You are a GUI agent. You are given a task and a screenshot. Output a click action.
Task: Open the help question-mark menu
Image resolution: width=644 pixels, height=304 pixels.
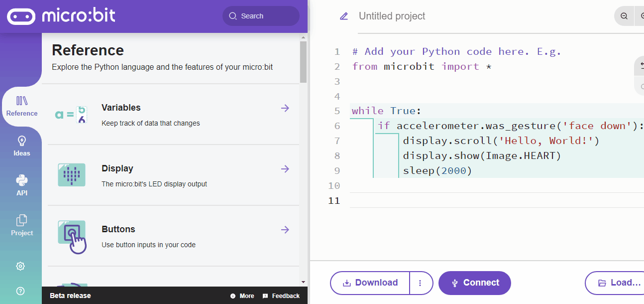(20, 291)
